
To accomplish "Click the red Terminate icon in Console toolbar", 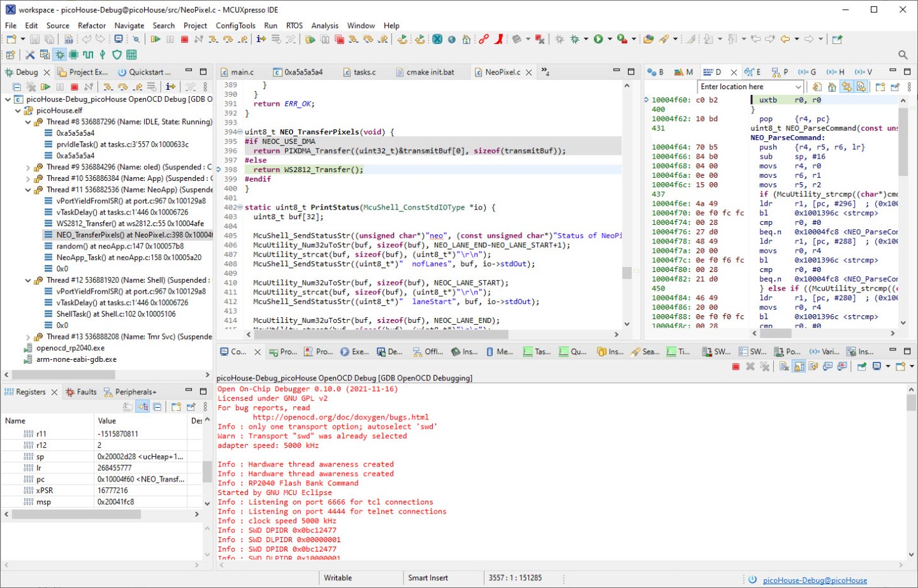I will (736, 366).
